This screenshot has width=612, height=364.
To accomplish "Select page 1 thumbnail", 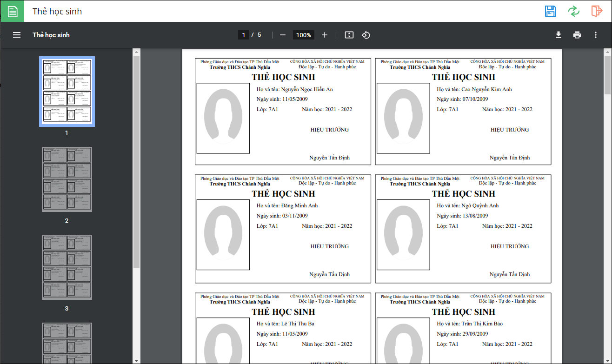I will point(67,92).
